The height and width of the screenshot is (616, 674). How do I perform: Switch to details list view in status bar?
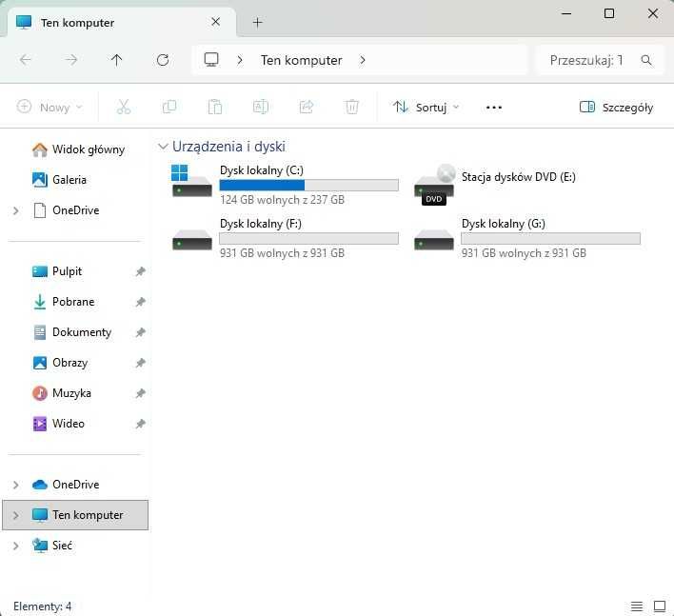(637, 606)
